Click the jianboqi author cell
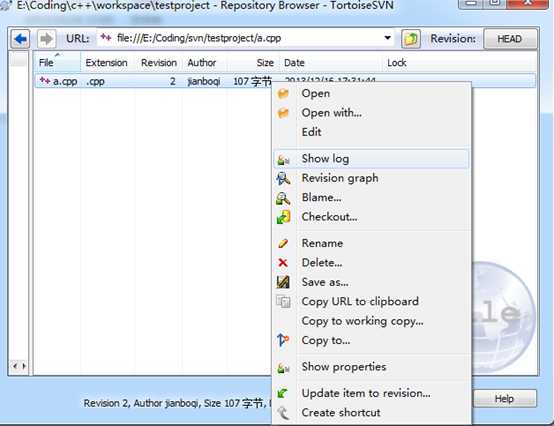This screenshot has height=426, width=554. tap(204, 81)
